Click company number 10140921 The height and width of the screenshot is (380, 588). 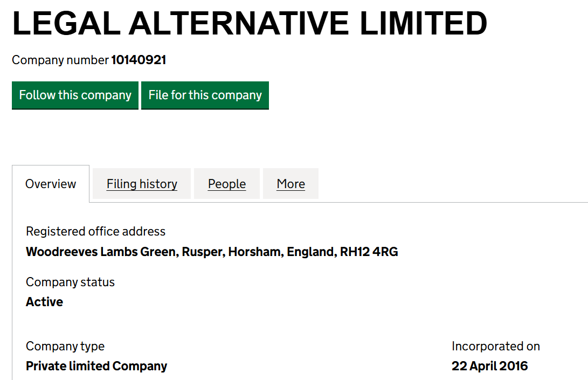click(139, 60)
